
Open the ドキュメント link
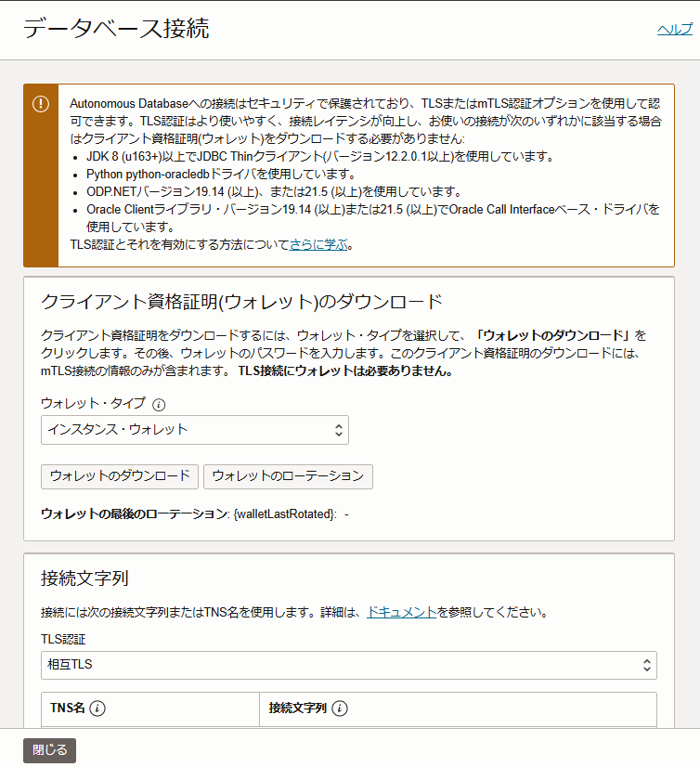[x=402, y=612]
